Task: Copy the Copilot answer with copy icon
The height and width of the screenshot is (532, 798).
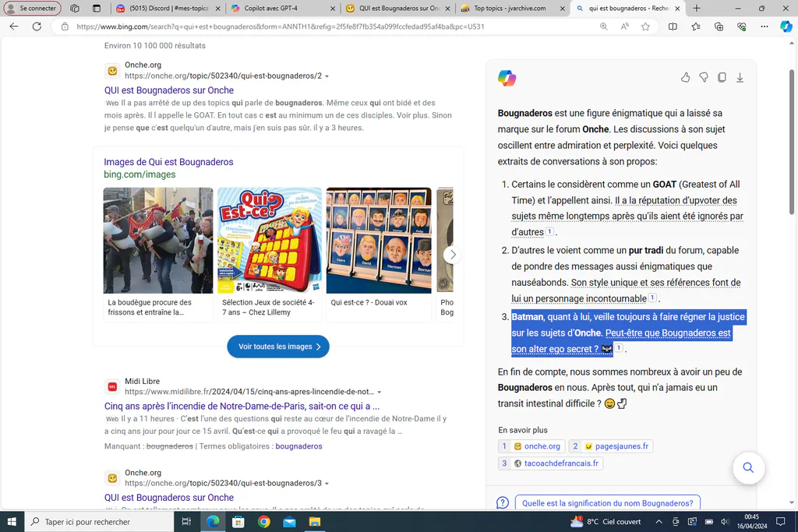Action: pyautogui.click(x=722, y=77)
